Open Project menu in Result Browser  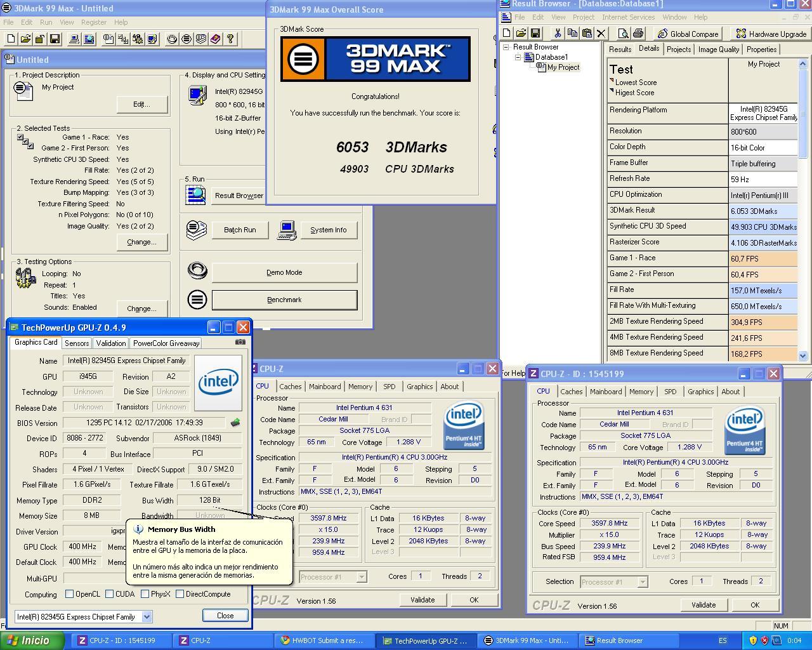(584, 17)
